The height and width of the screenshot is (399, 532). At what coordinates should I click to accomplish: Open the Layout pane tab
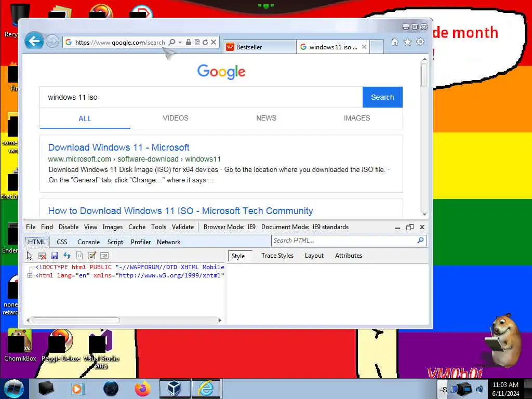click(314, 256)
